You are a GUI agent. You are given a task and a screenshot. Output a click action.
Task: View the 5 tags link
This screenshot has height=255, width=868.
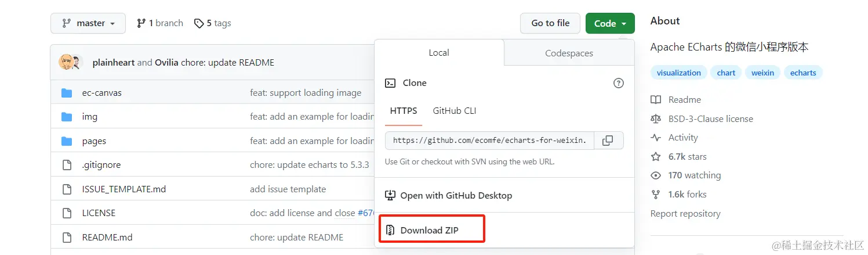point(212,23)
